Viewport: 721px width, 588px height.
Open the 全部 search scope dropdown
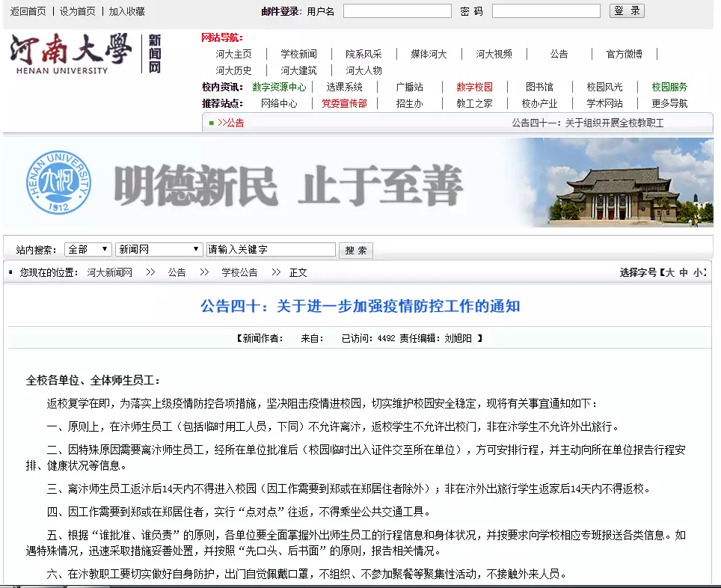click(88, 250)
